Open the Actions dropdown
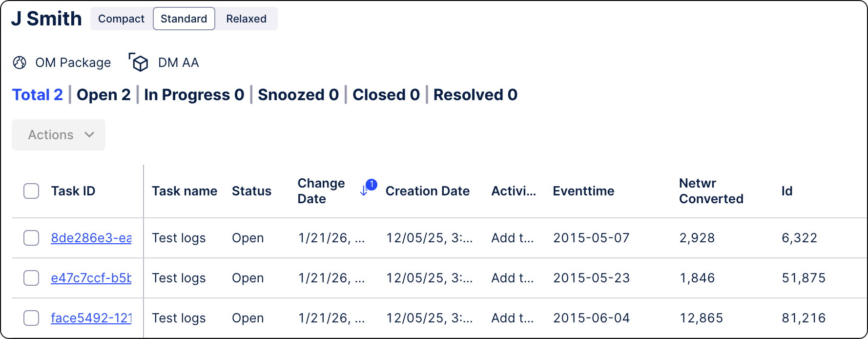Screen dimensions: 868x339 58,135
